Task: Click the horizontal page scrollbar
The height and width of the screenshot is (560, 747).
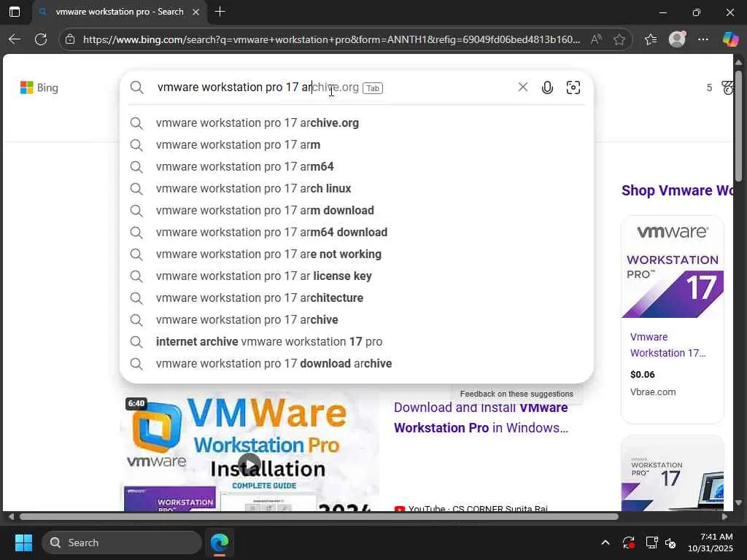Action: click(x=319, y=517)
